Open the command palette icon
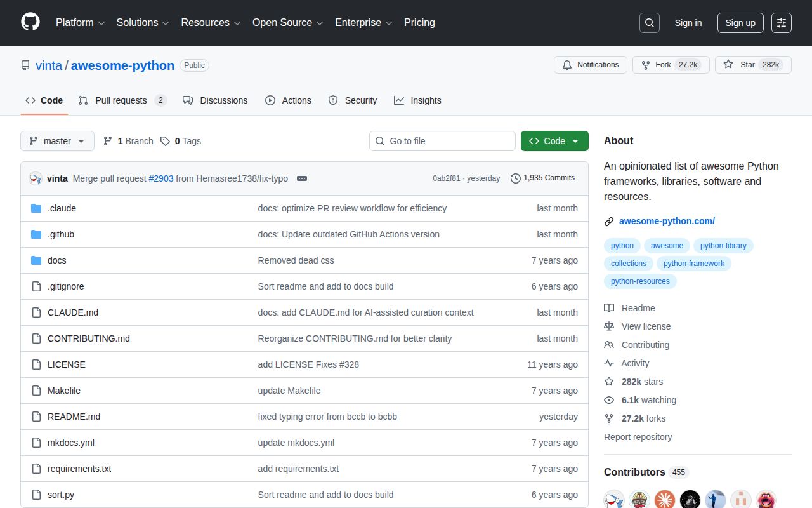Viewport: 812px width, 508px height. [781, 23]
